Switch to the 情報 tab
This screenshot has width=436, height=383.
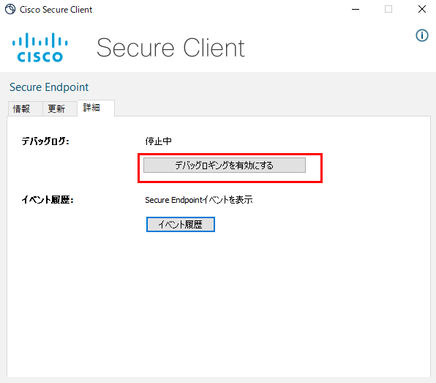click(21, 109)
